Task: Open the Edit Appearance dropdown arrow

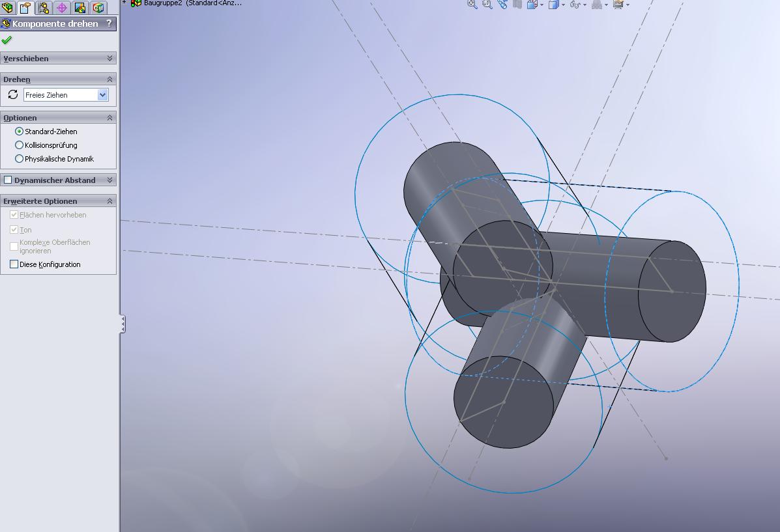Action: coord(607,5)
